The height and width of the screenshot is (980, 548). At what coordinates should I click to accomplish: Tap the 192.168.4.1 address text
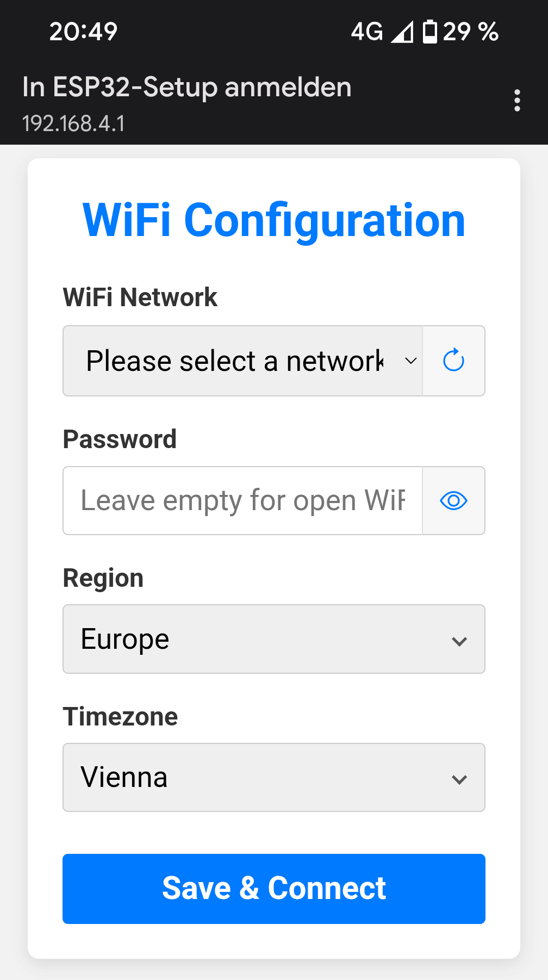[x=73, y=123]
